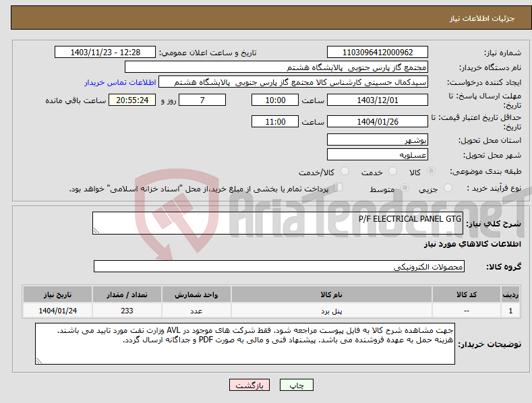The width and height of the screenshot is (532, 403).
Task: Select the خدمت radio button
Action: 392,171
